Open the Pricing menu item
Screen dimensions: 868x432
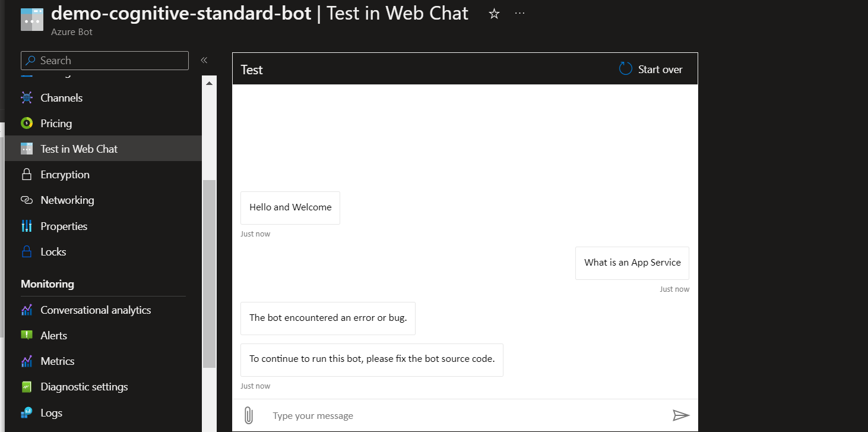pyautogui.click(x=56, y=124)
